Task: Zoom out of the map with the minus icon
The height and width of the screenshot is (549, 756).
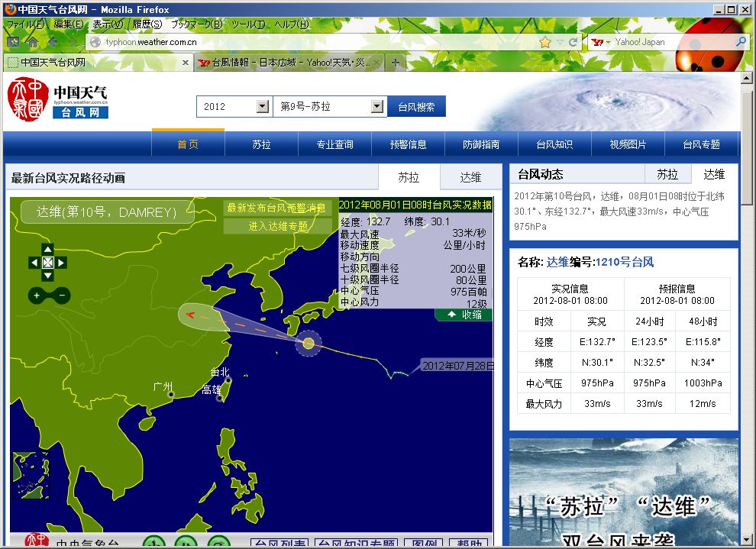Action: click(61, 295)
